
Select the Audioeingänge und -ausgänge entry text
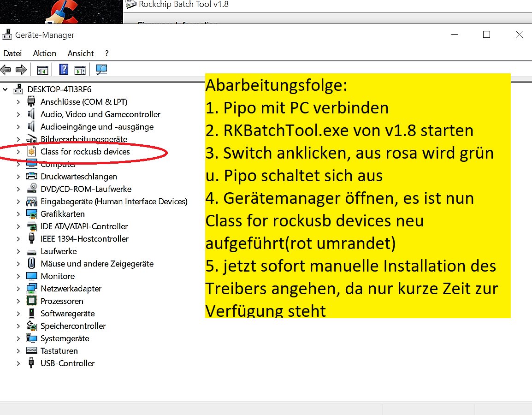tap(97, 127)
